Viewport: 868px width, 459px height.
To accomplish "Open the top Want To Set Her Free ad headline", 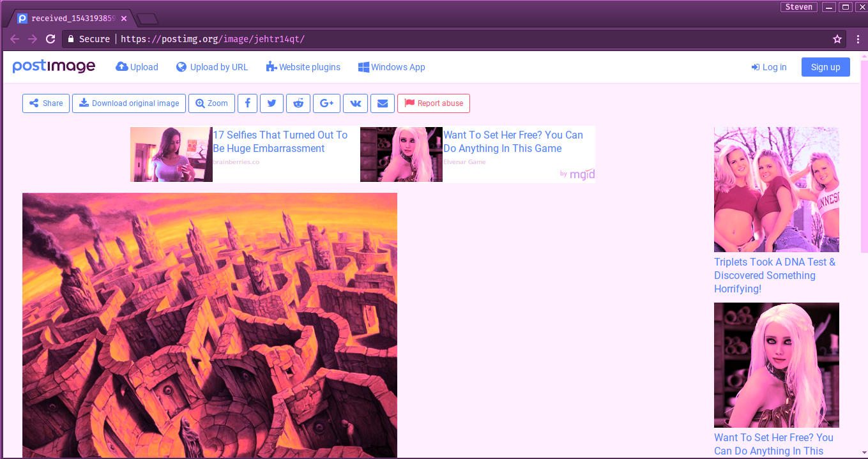I will click(513, 142).
